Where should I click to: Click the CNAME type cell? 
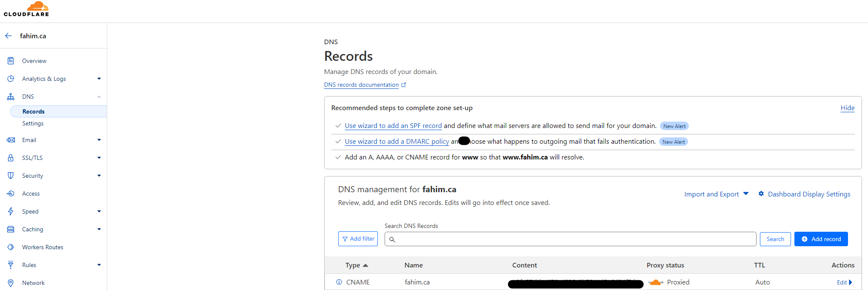coord(358,282)
